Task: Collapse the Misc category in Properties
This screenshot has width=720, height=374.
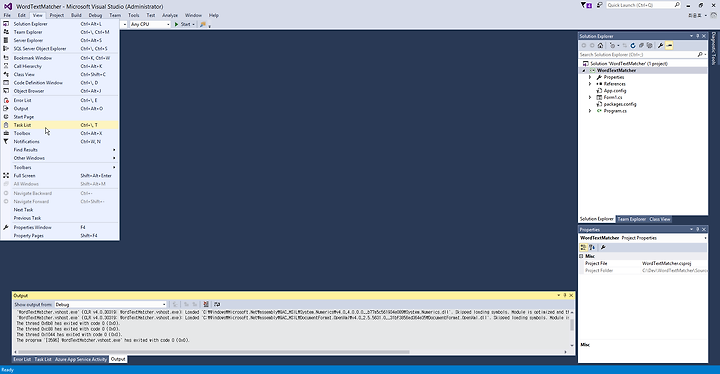Action: [581, 256]
